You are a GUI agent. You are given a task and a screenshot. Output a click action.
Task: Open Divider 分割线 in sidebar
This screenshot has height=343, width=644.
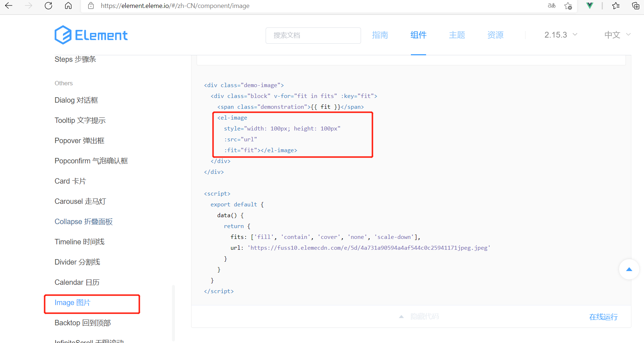click(x=77, y=262)
